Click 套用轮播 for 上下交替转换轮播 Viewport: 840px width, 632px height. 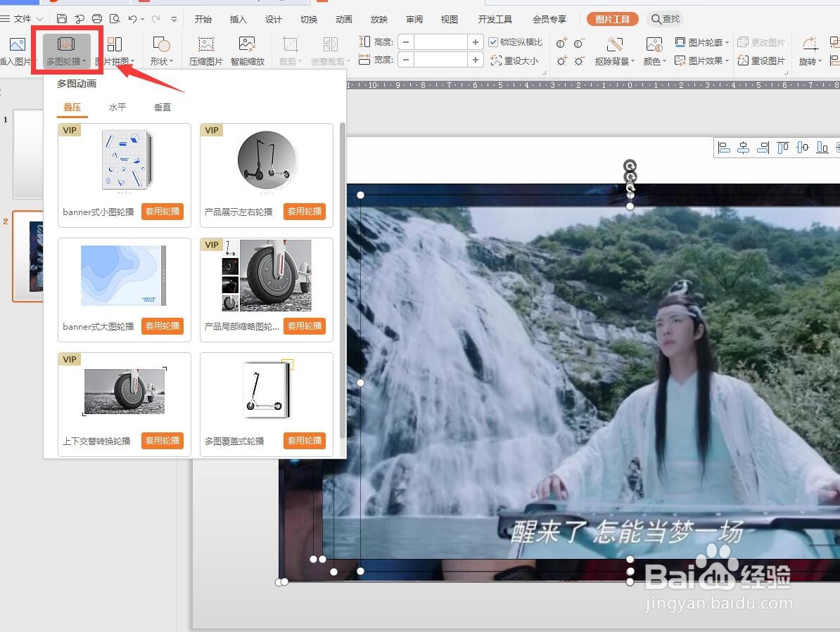(163, 440)
